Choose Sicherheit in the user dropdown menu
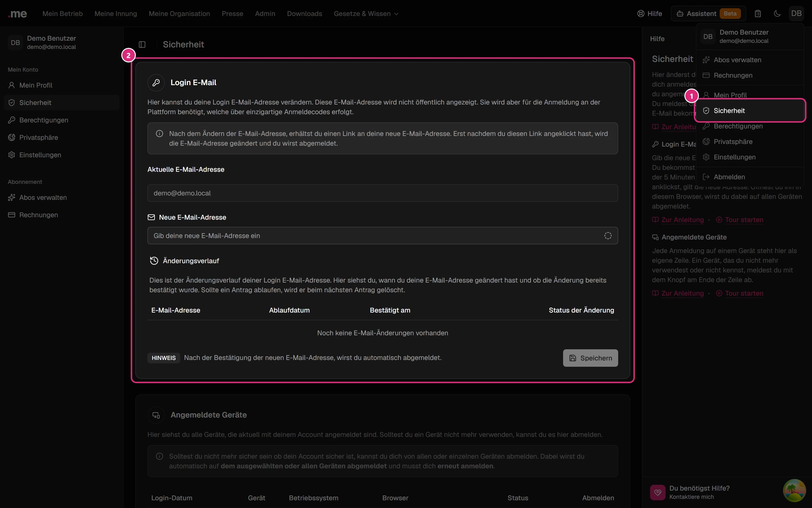The width and height of the screenshot is (812, 508). [750, 111]
